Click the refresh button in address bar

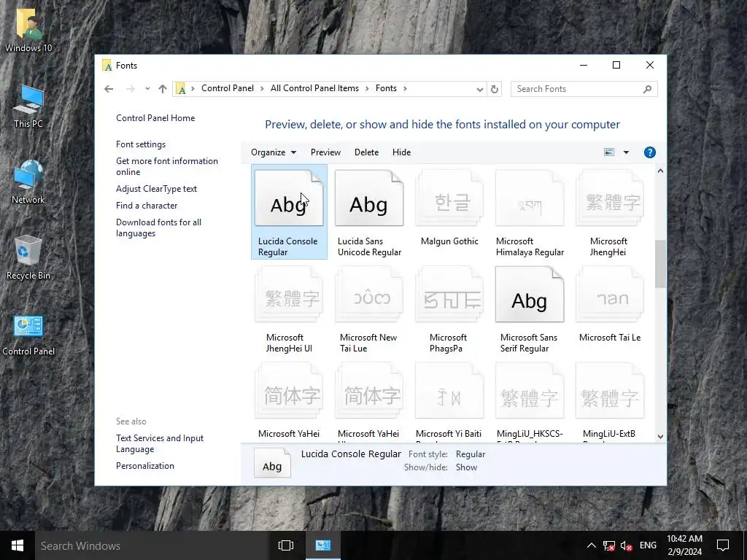495,89
